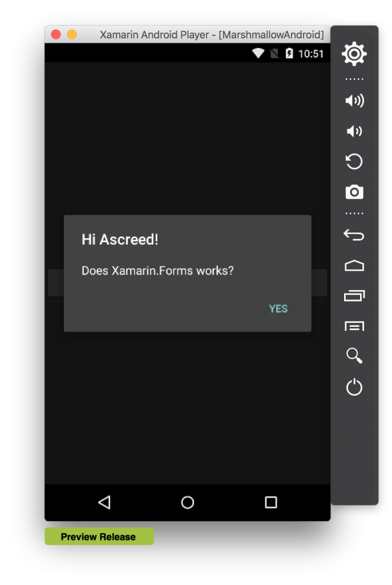Click the magnifier search icon in sidebar
The image size is (392, 585).
click(x=354, y=355)
